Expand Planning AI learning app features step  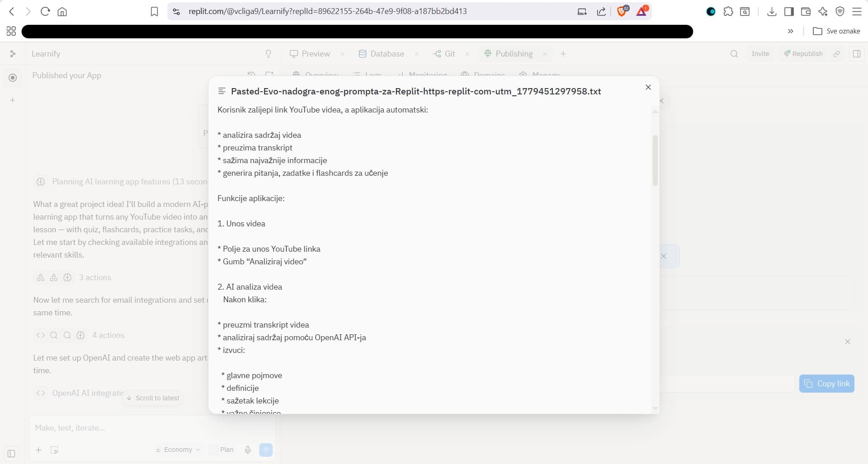pos(121,182)
